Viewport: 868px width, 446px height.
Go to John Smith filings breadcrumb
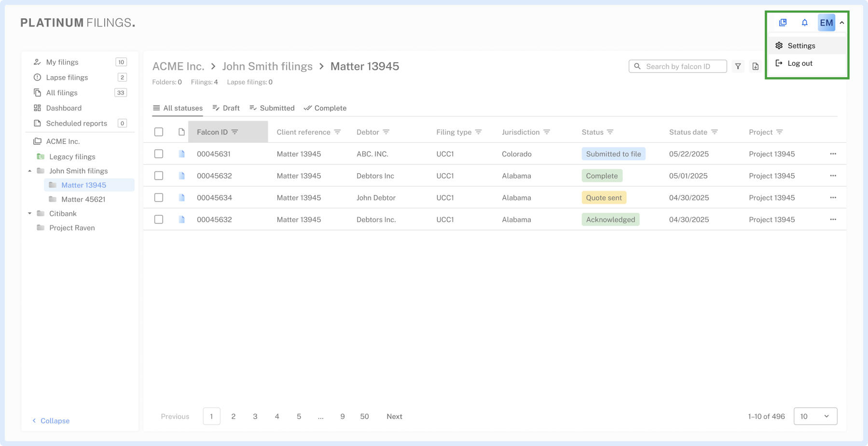267,67
